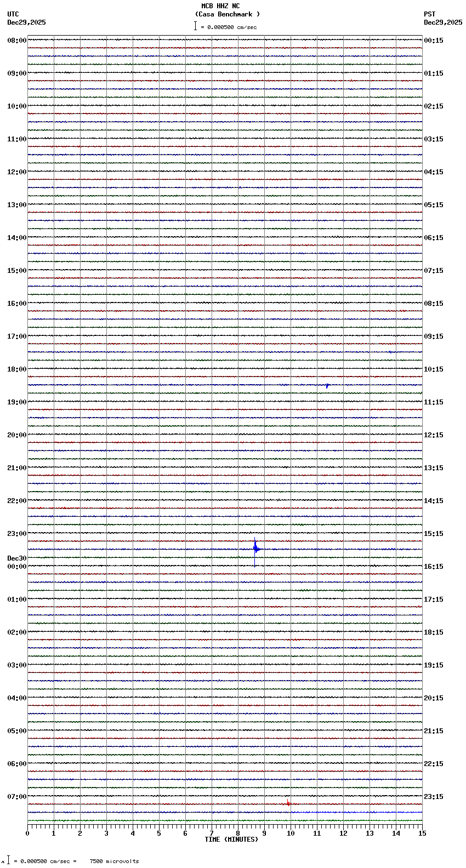Click the 14:00 UTC row label

point(17,238)
